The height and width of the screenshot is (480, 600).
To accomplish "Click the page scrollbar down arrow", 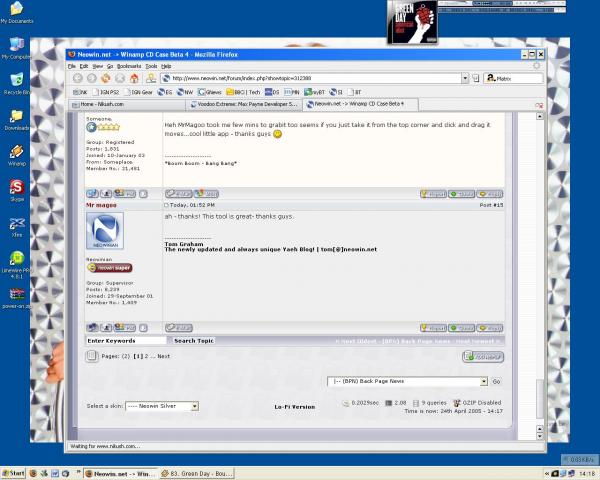I will point(540,436).
